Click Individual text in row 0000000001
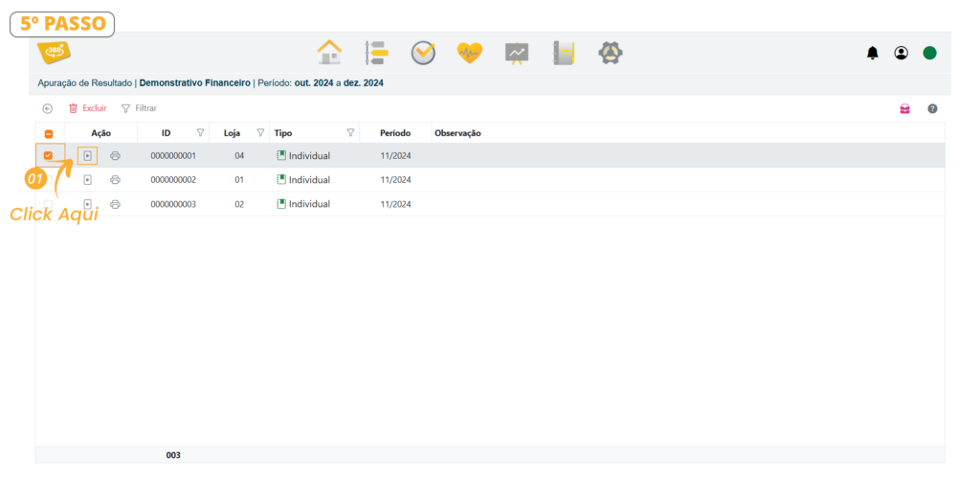 (309, 156)
